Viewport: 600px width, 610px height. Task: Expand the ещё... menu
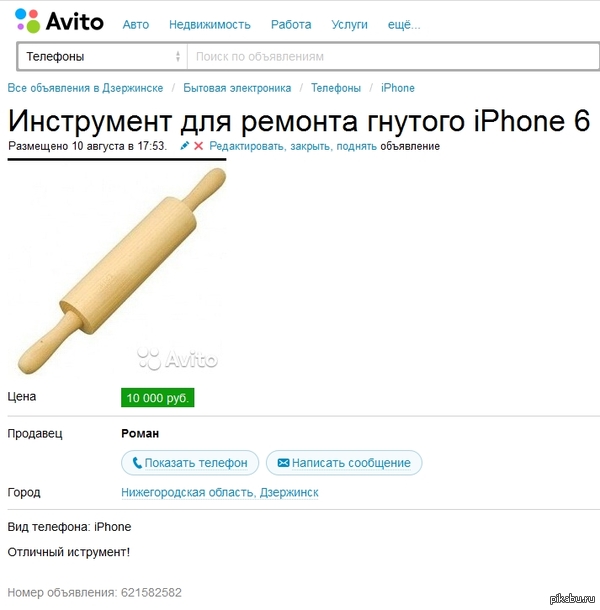tap(404, 25)
